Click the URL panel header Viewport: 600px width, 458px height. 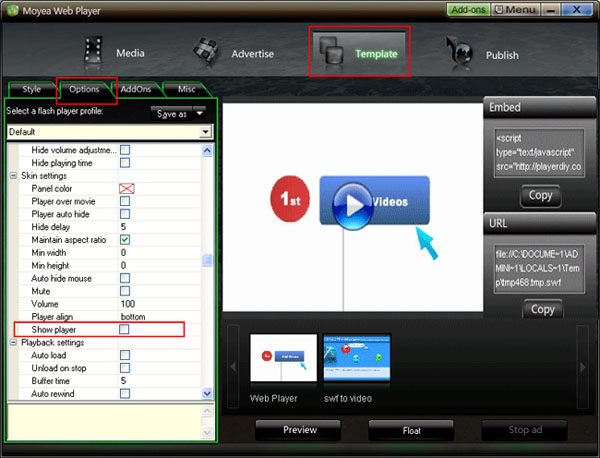pyautogui.click(x=540, y=223)
